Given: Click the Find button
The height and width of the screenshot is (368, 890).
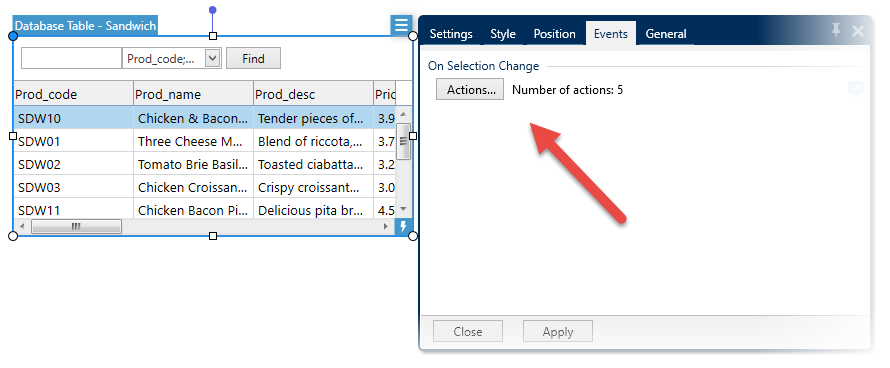Looking at the screenshot, I should 253,58.
